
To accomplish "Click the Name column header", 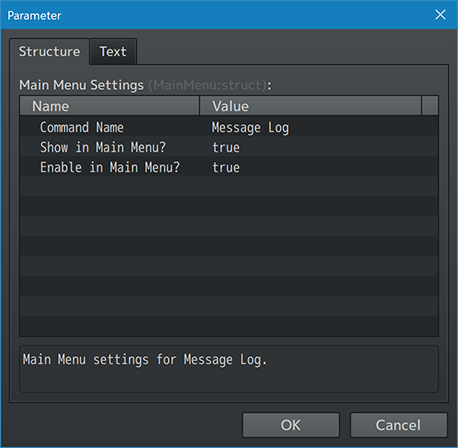I will click(110, 106).
